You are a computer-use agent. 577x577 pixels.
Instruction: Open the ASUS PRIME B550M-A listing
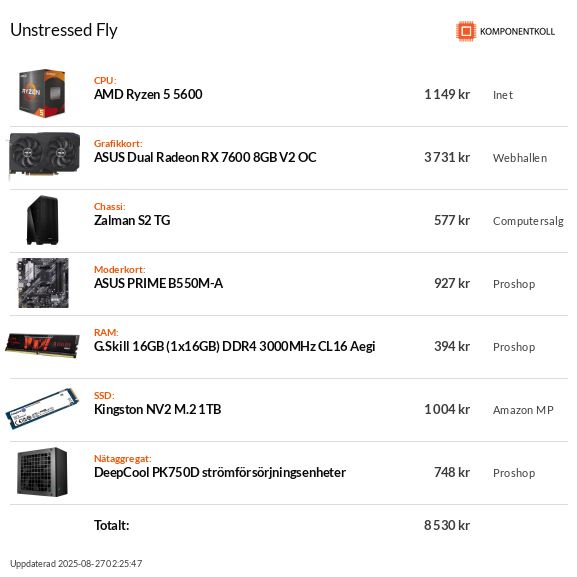coord(158,283)
